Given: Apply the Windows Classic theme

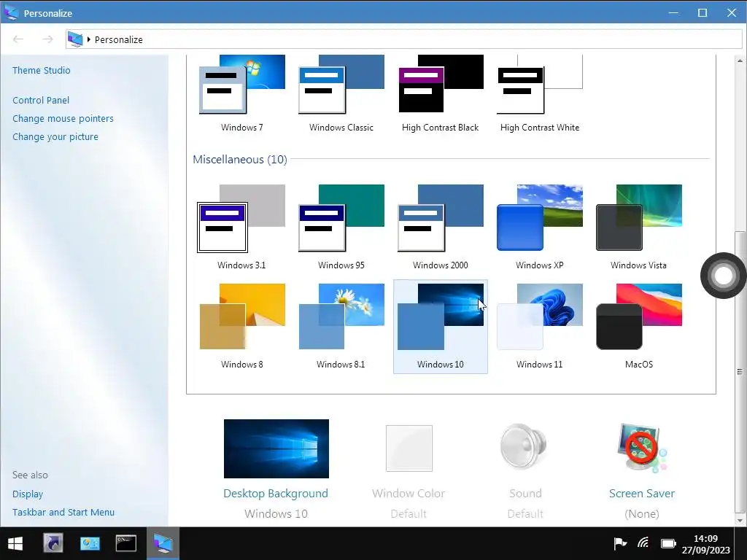Looking at the screenshot, I should pyautogui.click(x=341, y=84).
